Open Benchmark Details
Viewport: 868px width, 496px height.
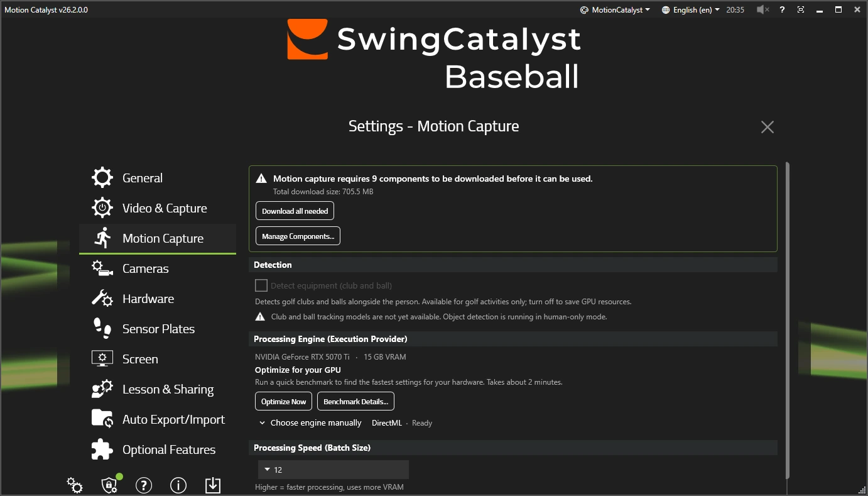click(x=355, y=401)
